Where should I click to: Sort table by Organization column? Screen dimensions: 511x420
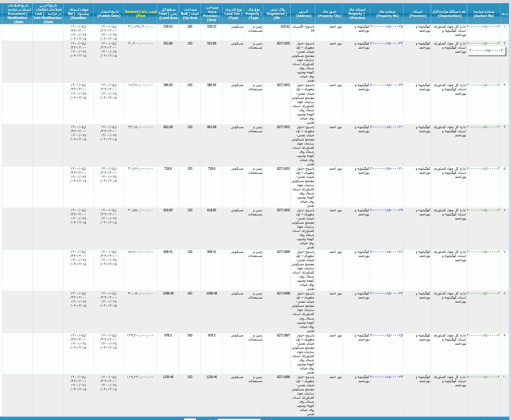click(449, 14)
